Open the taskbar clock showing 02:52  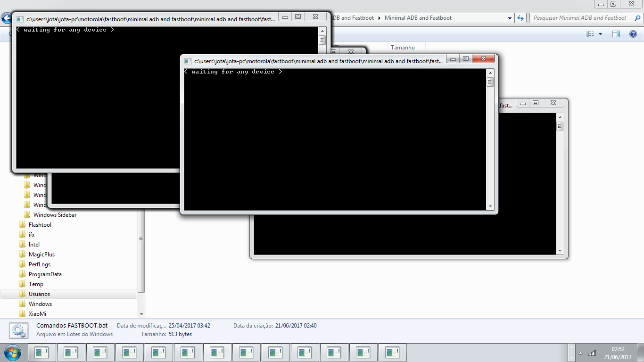[x=618, y=353]
